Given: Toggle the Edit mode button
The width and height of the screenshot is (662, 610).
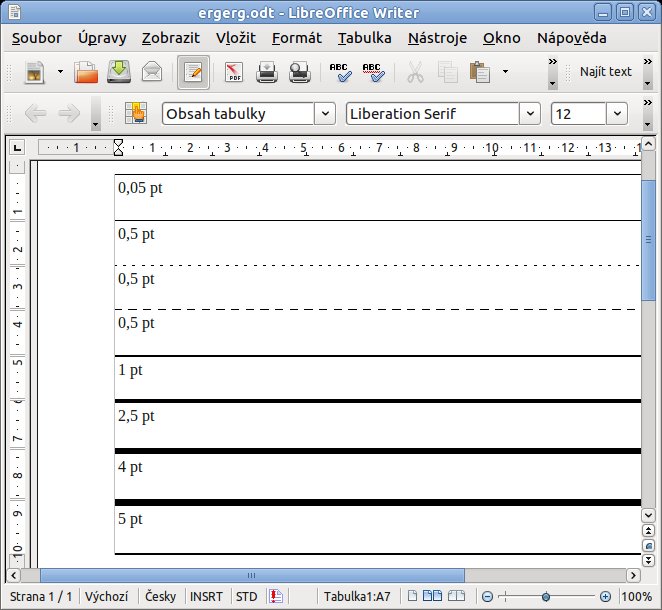Looking at the screenshot, I should 193,72.
